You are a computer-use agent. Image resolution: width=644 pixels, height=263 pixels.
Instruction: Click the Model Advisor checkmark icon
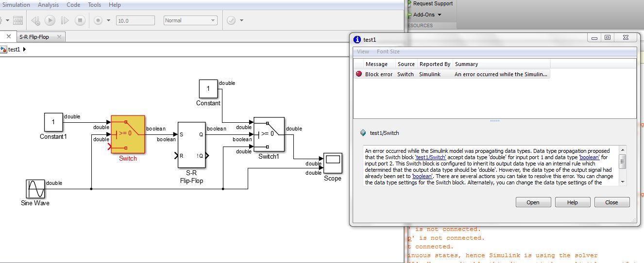tap(231, 20)
